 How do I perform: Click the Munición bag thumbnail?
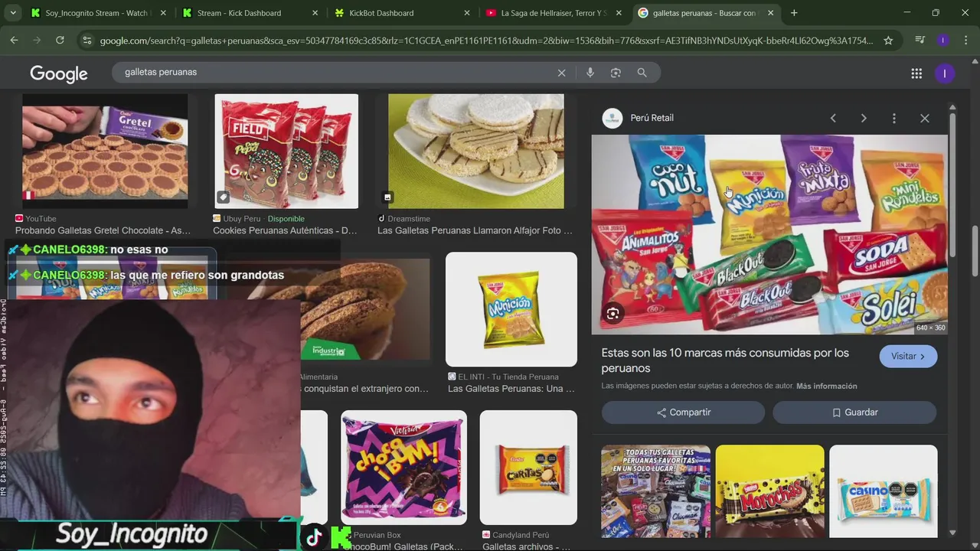511,309
